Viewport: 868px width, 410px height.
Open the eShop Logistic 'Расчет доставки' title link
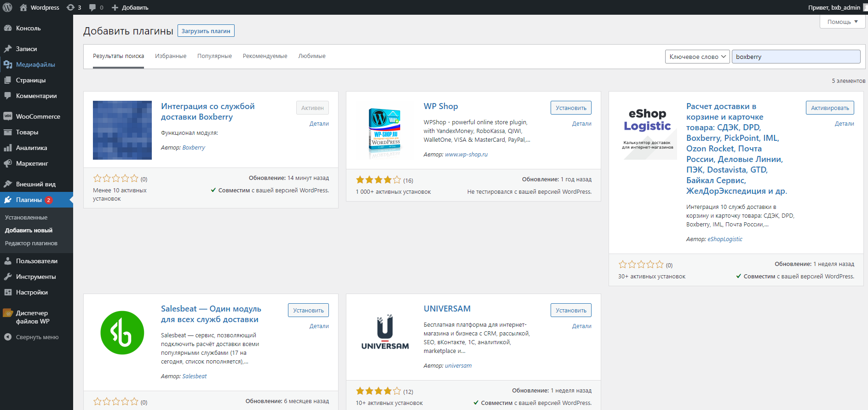pos(736,149)
